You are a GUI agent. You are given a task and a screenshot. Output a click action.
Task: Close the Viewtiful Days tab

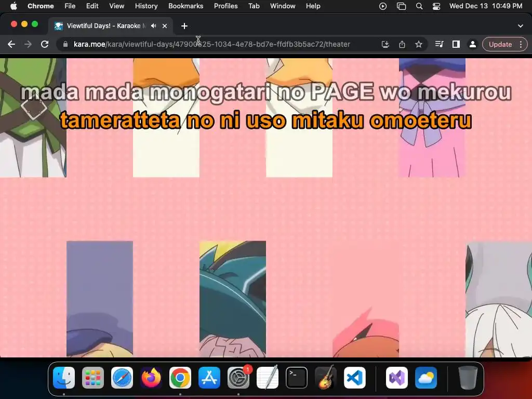[x=165, y=26]
